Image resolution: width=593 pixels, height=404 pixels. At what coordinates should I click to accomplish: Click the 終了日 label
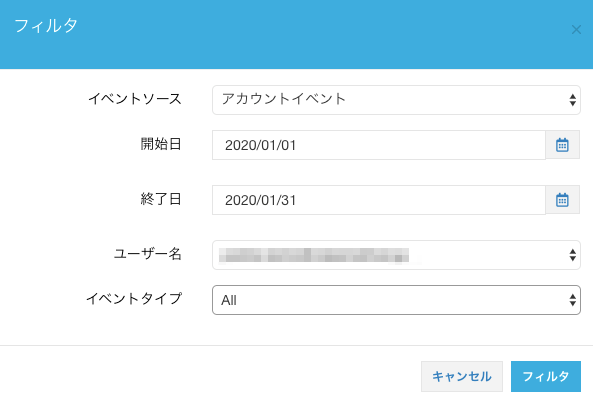(161, 199)
